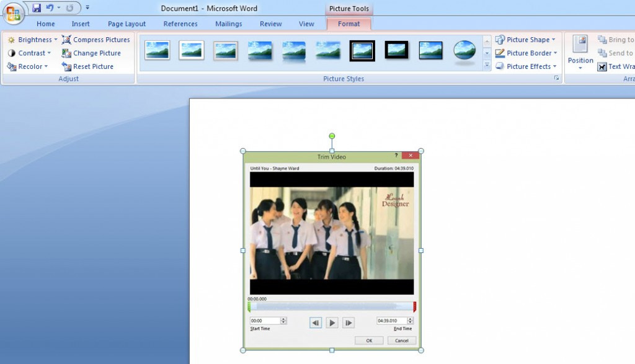This screenshot has width=635, height=364.
Task: Undo the last action
Action: (x=50, y=7)
